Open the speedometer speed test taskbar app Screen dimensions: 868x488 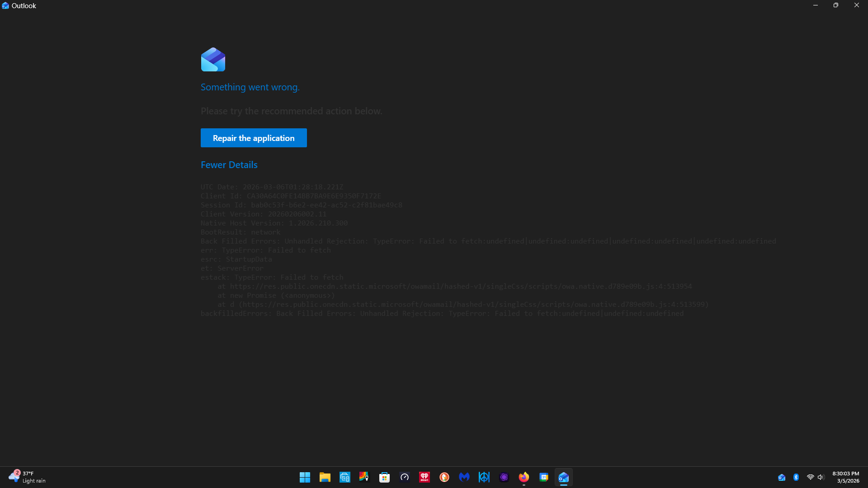pos(404,477)
